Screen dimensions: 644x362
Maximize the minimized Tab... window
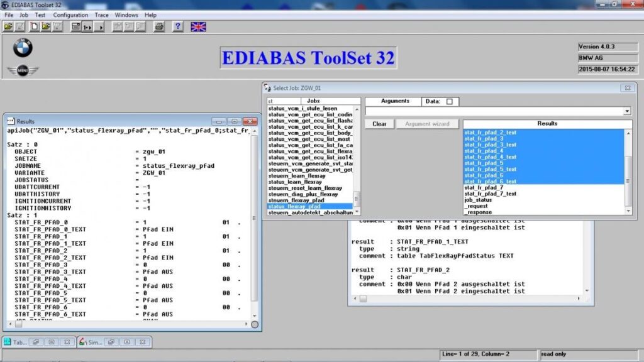pos(52,342)
